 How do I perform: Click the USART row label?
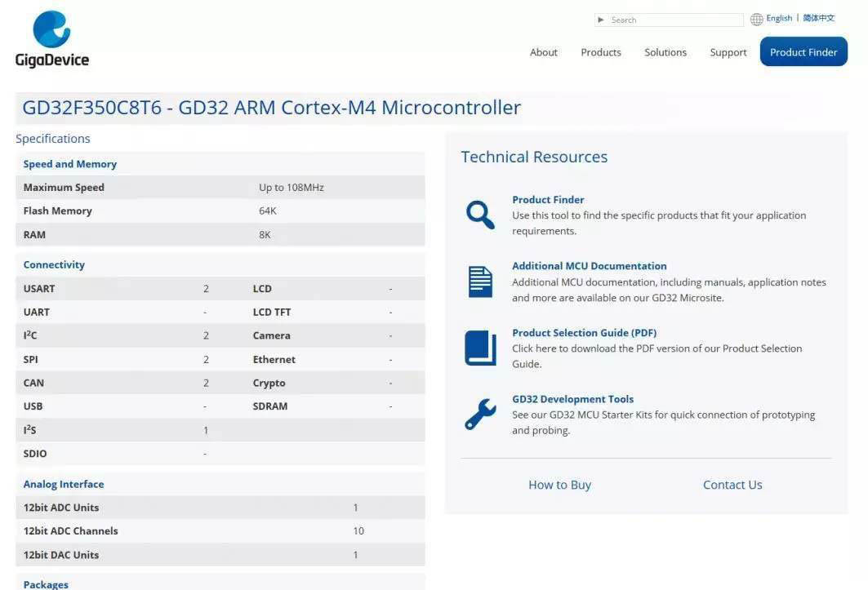coord(38,289)
